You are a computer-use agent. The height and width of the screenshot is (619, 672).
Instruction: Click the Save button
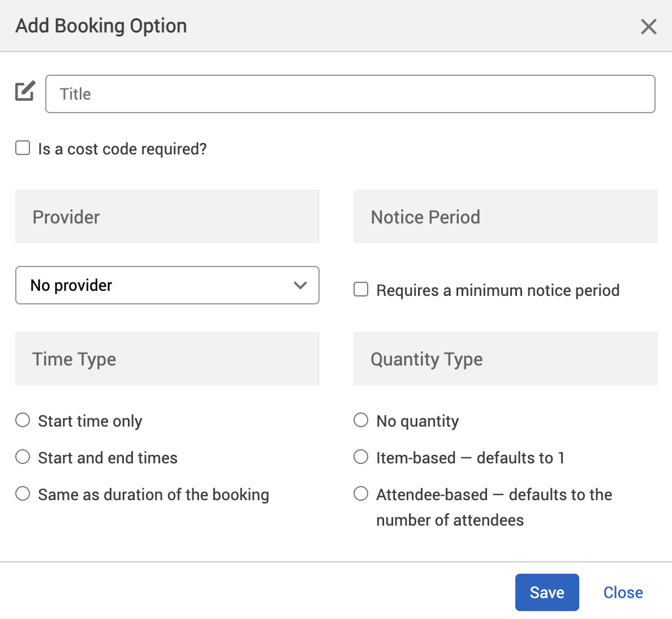[x=546, y=592]
